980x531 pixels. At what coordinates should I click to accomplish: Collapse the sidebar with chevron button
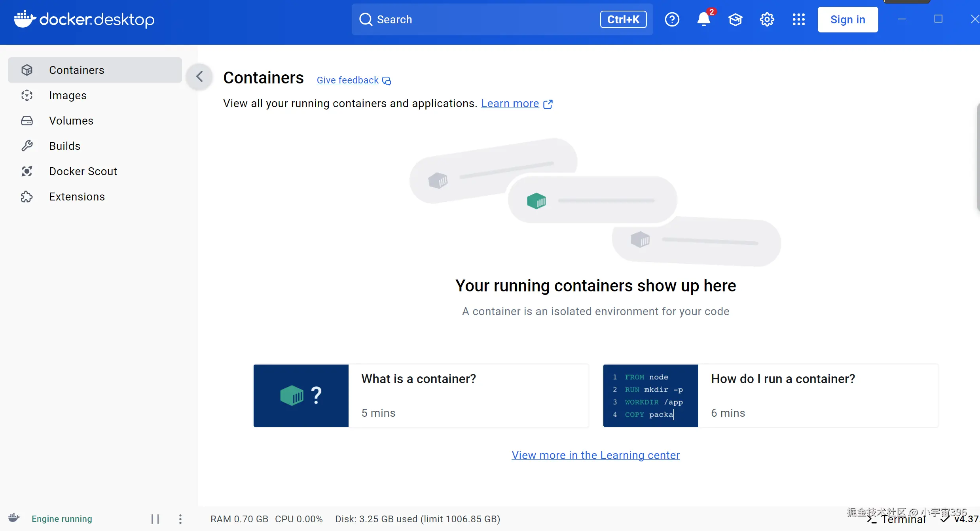[199, 76]
